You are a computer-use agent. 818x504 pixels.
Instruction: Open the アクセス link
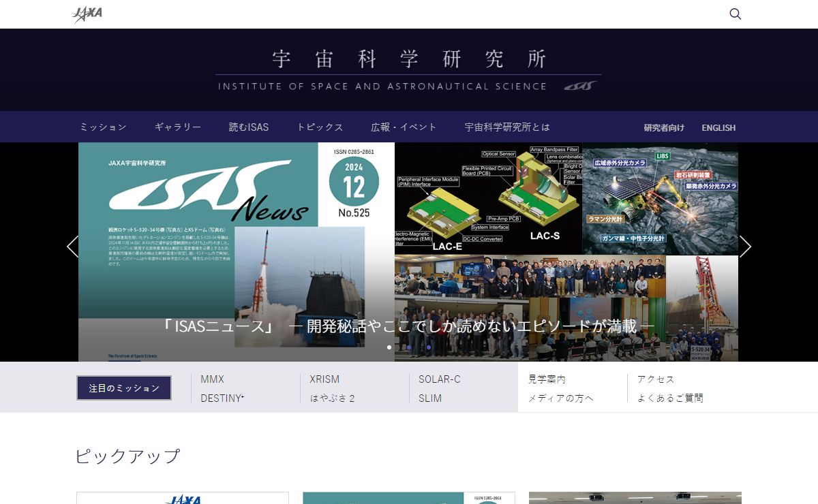656,379
